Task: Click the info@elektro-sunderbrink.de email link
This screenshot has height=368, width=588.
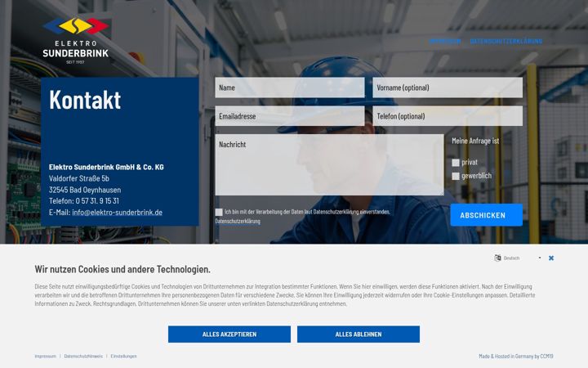Action: (117, 212)
